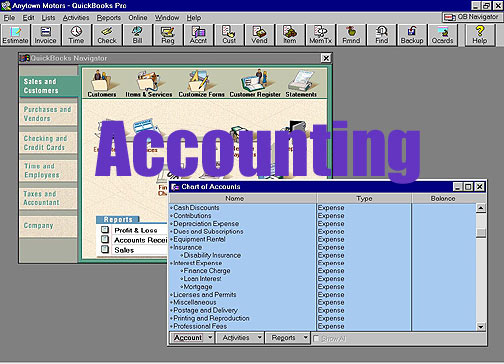Click the Check toolbar icon

point(107,35)
